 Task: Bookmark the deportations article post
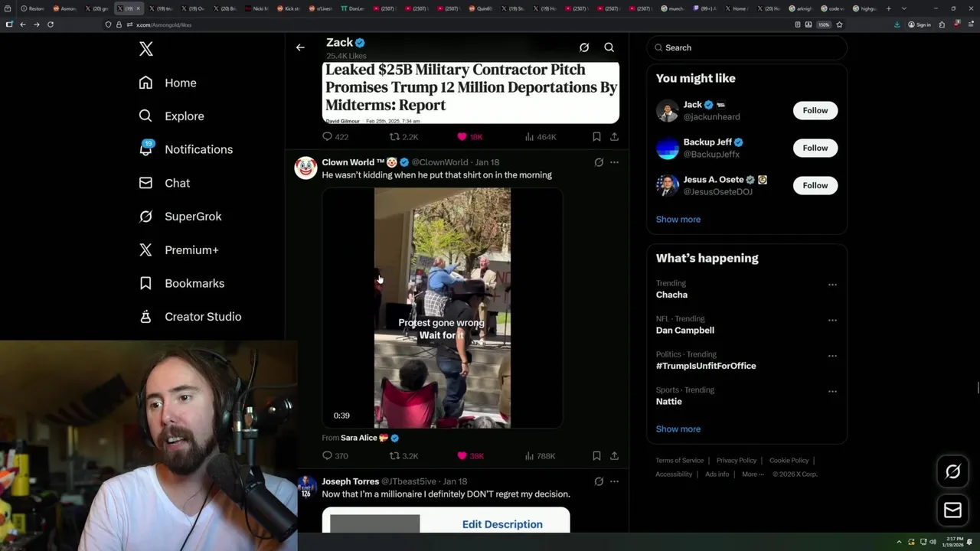[596, 137]
